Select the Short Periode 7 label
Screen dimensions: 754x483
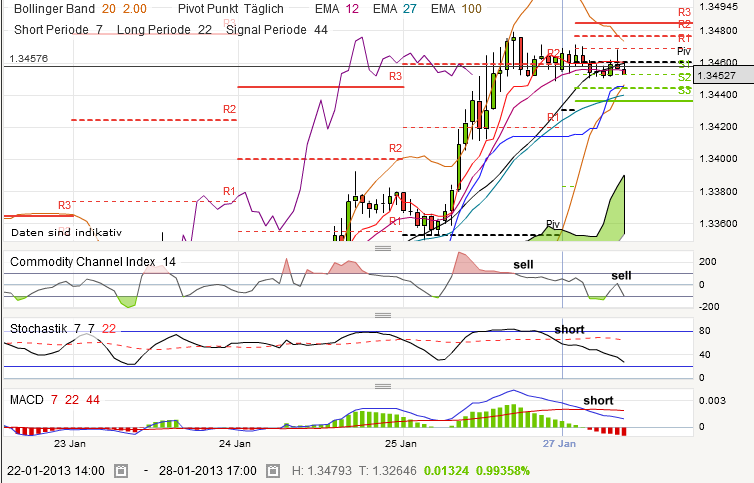point(59,30)
